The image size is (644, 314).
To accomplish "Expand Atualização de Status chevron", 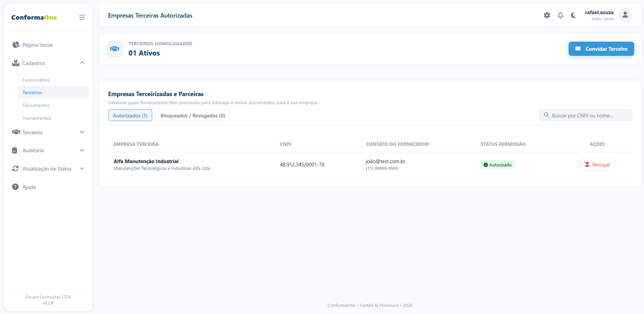I will [x=82, y=169].
